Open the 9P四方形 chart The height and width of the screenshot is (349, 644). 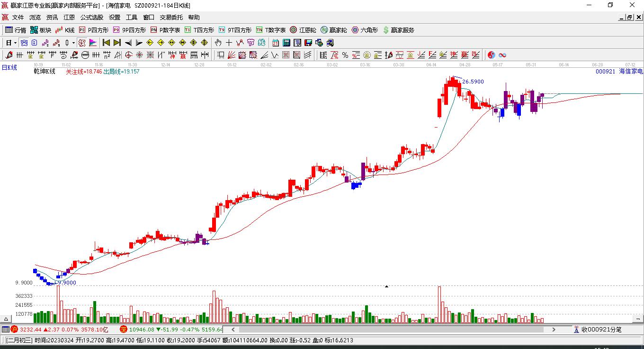click(x=129, y=30)
